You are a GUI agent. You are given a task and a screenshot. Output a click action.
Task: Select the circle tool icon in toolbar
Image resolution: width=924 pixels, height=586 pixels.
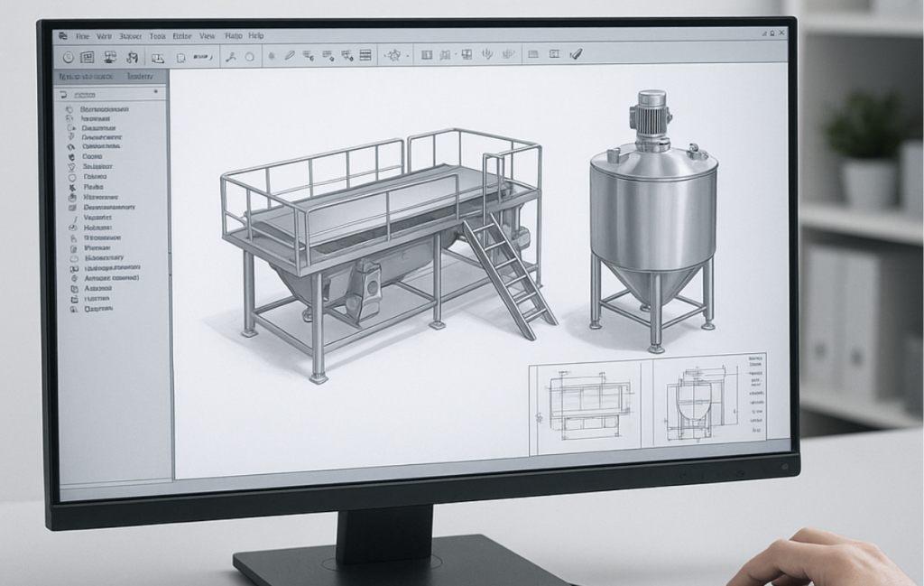tap(250, 57)
